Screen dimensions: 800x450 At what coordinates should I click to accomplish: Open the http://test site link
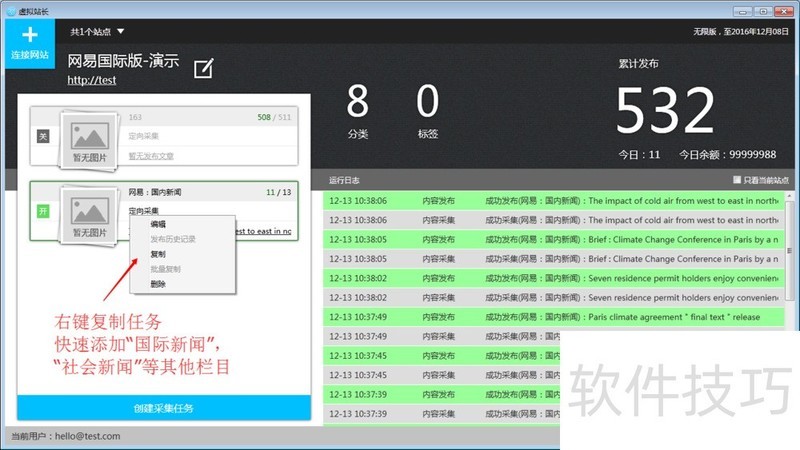pyautogui.click(x=92, y=80)
